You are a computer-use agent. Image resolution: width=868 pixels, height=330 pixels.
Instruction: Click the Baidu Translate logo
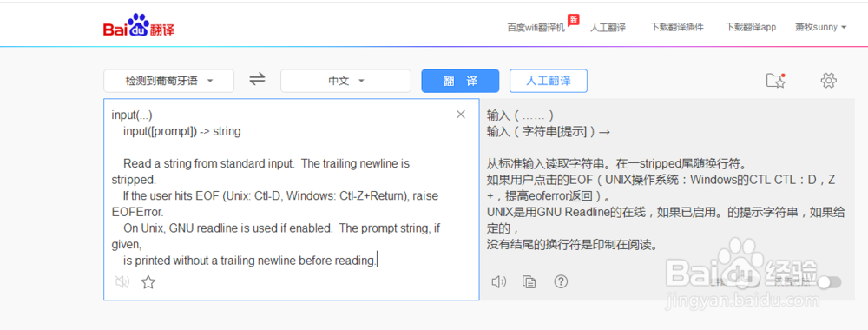click(139, 25)
